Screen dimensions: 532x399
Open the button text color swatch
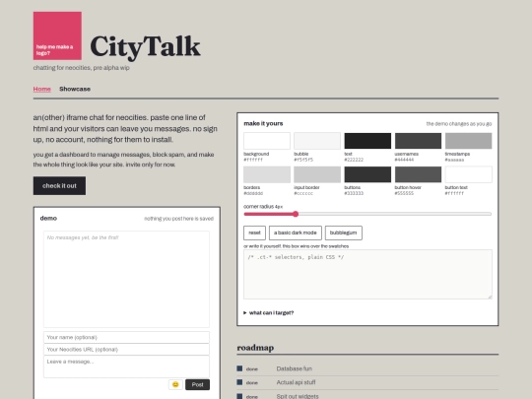469,174
